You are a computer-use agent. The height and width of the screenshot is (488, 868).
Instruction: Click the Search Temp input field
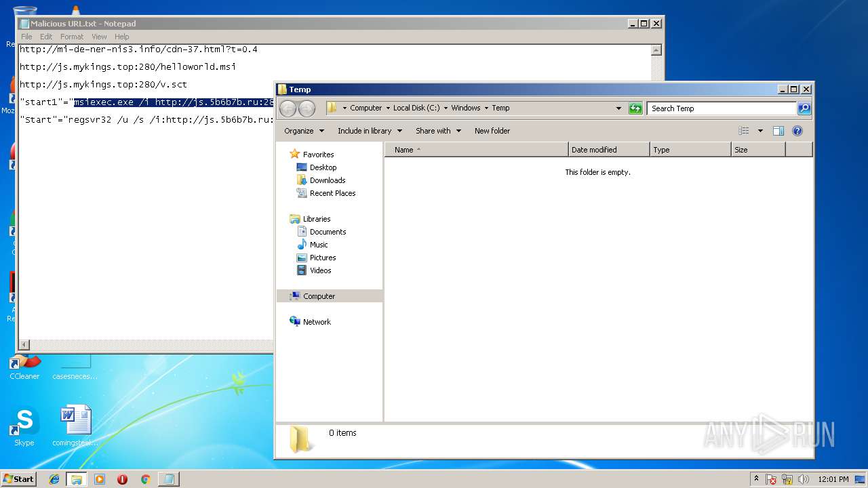(x=722, y=108)
